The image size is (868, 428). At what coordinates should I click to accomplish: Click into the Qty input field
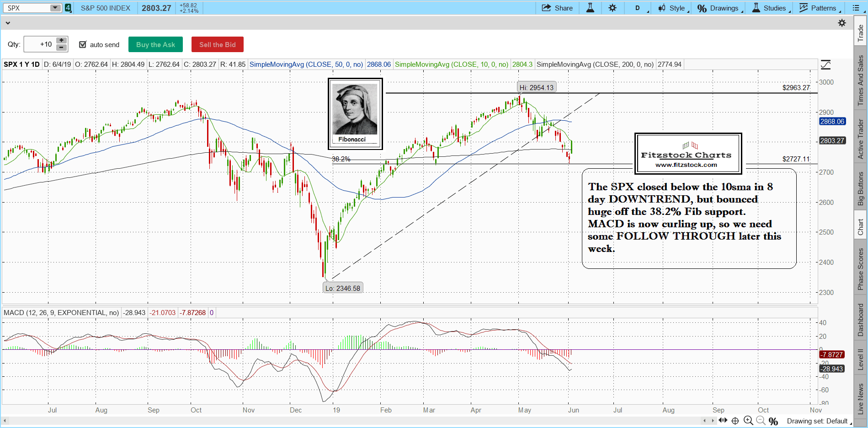click(40, 44)
